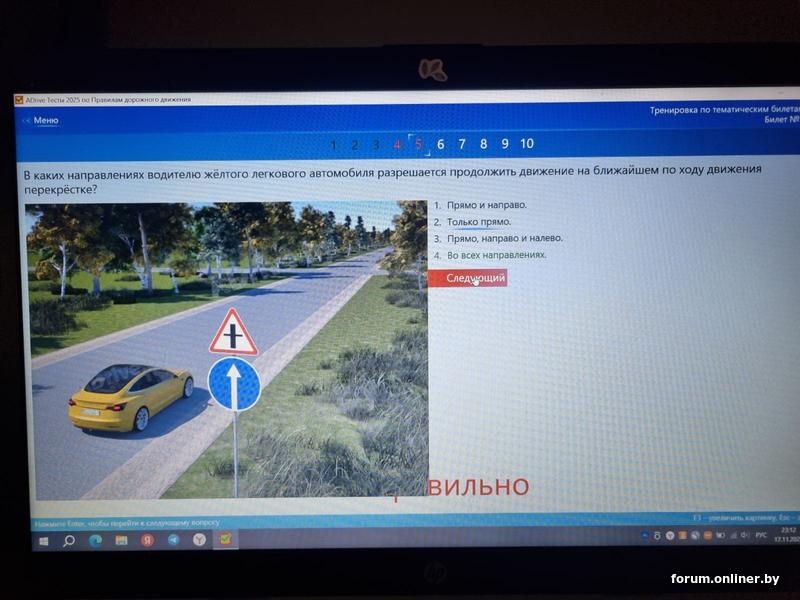Click the 'Нажмите Enter' status bar hint
The width and height of the screenshot is (800, 600).
[x=127, y=523]
